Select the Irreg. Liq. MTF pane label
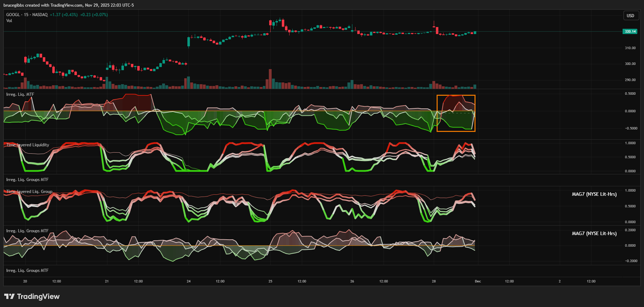The width and height of the screenshot is (644, 307). click(20, 94)
